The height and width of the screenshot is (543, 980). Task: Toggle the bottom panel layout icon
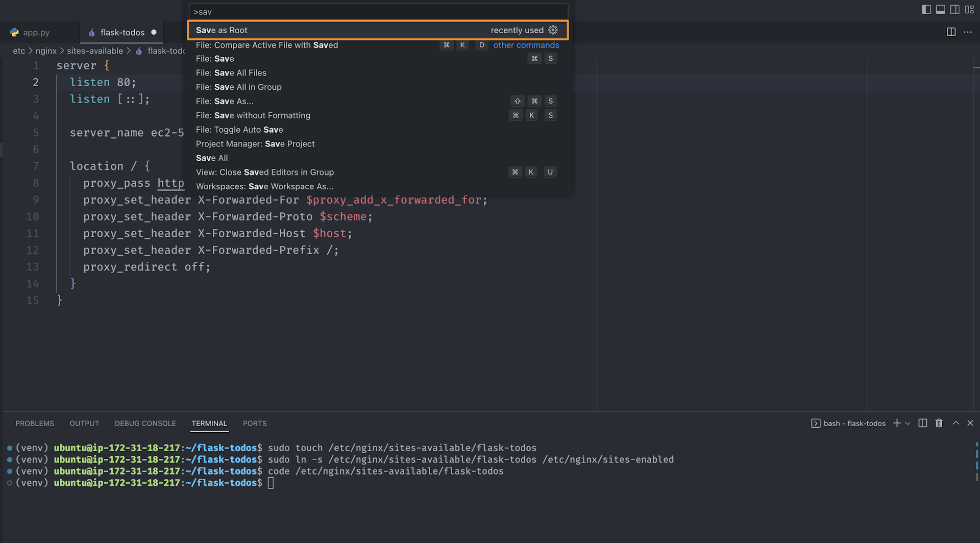tap(940, 10)
